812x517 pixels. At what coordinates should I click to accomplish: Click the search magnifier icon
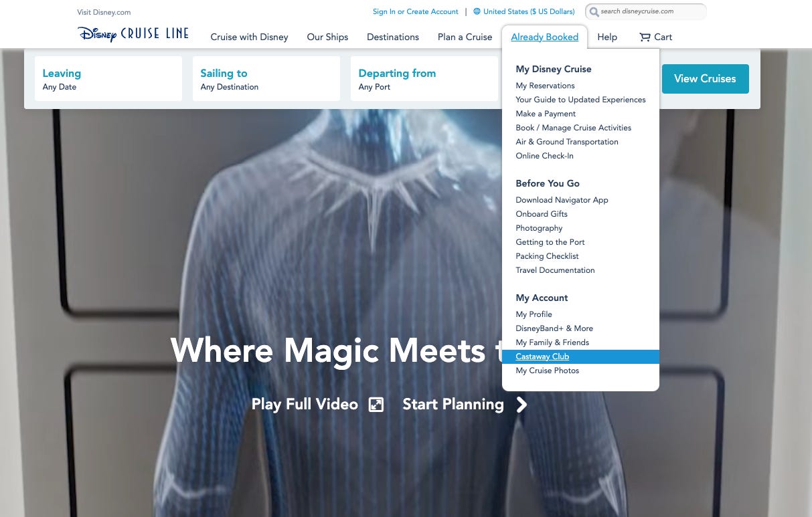coord(594,12)
